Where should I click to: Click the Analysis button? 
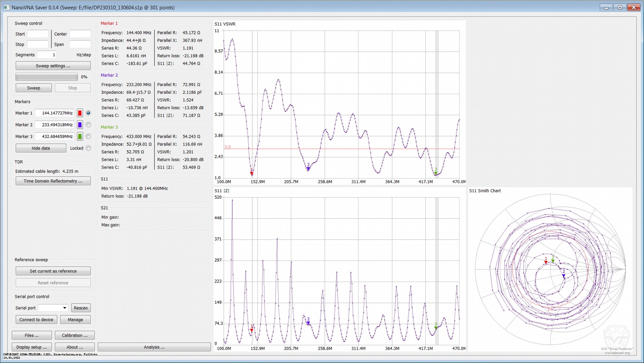click(x=154, y=347)
